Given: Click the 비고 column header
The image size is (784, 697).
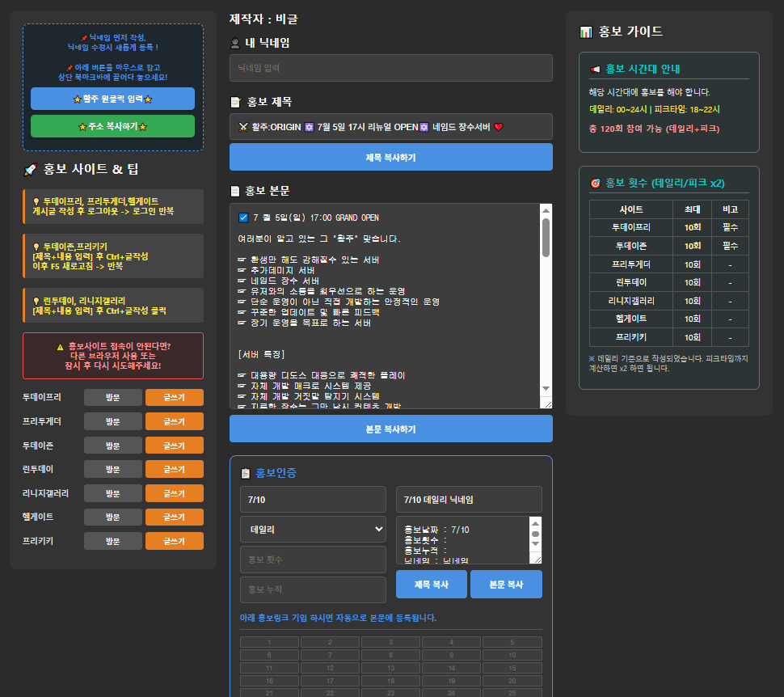Looking at the screenshot, I should point(730,209).
